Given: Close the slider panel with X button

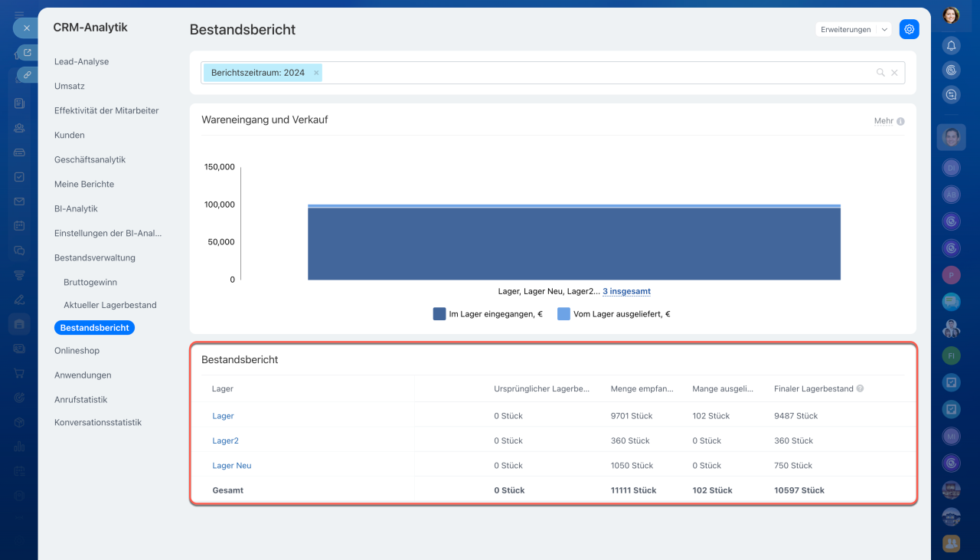Looking at the screenshot, I should point(26,28).
